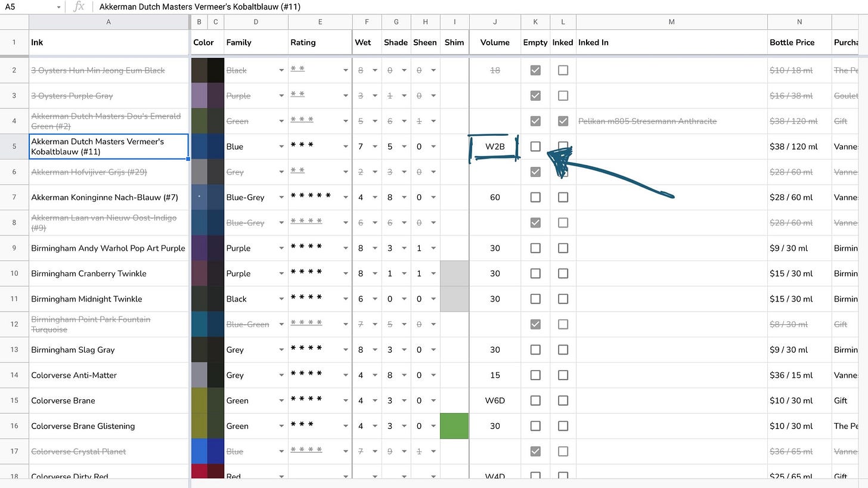Select the '60' volume cell

click(x=495, y=197)
